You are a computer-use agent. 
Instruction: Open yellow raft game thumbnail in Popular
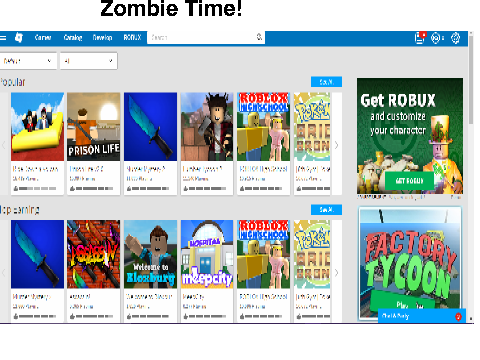click(x=37, y=127)
